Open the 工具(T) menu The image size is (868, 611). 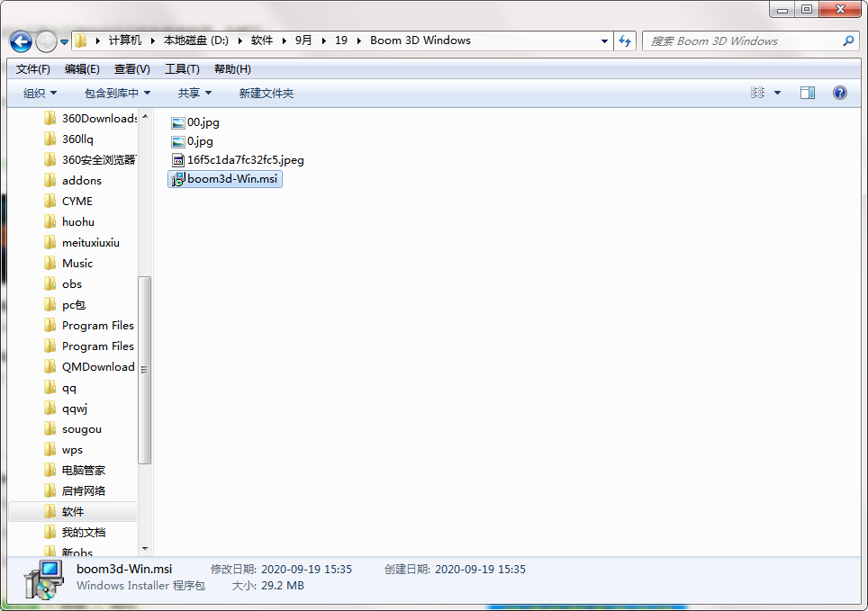182,69
